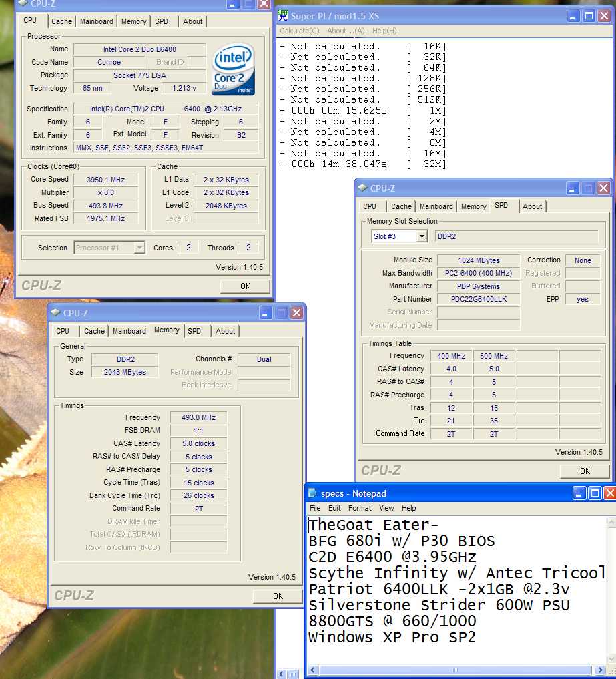Click the Notepad horizontal scrollbar left arrow
The image size is (616, 679).
pos(312,670)
